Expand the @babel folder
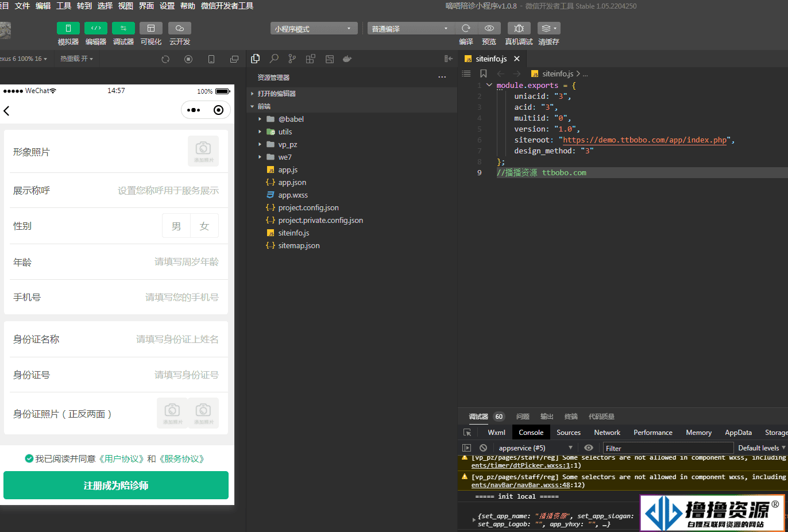The height and width of the screenshot is (532, 788). (352, 119)
